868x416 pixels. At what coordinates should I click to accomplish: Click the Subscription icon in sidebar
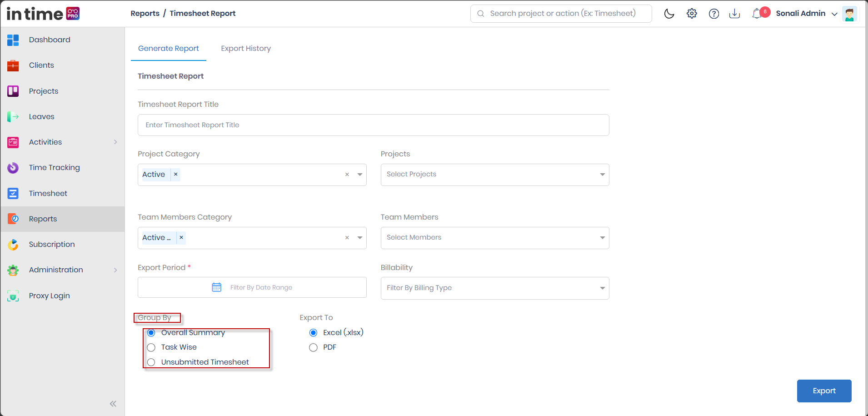point(13,245)
